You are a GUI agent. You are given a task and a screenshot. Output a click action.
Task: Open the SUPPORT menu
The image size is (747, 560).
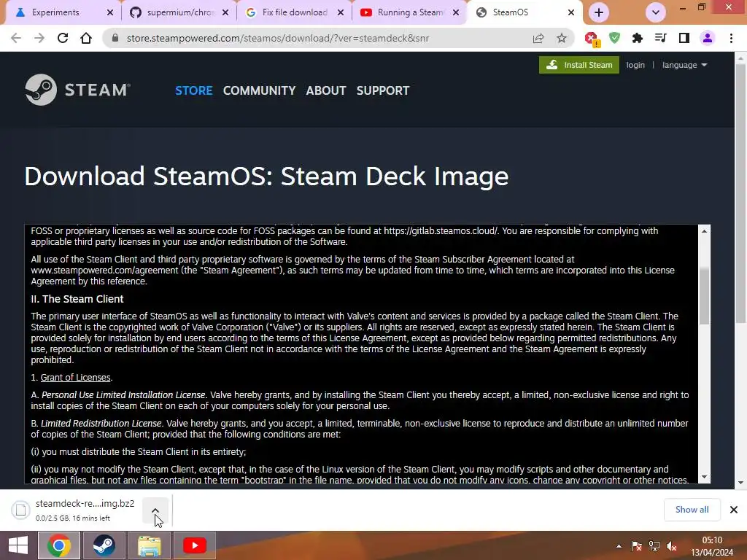coord(383,90)
